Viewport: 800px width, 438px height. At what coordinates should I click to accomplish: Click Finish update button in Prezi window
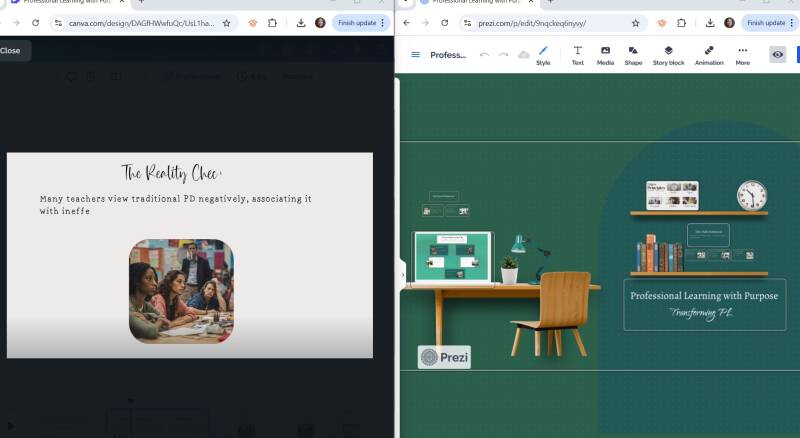point(766,23)
